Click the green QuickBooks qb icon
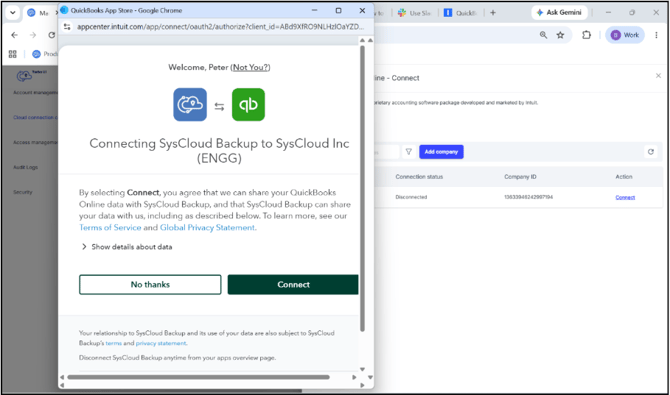Image resolution: width=670 pixels, height=395 pixels. [x=248, y=104]
